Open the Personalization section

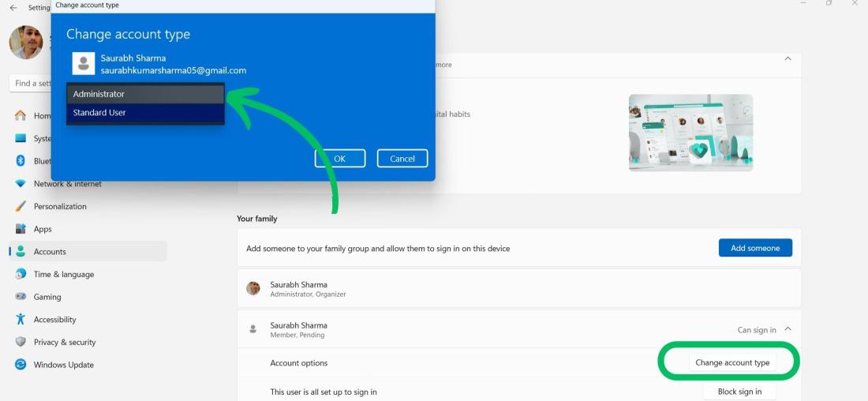(60, 207)
